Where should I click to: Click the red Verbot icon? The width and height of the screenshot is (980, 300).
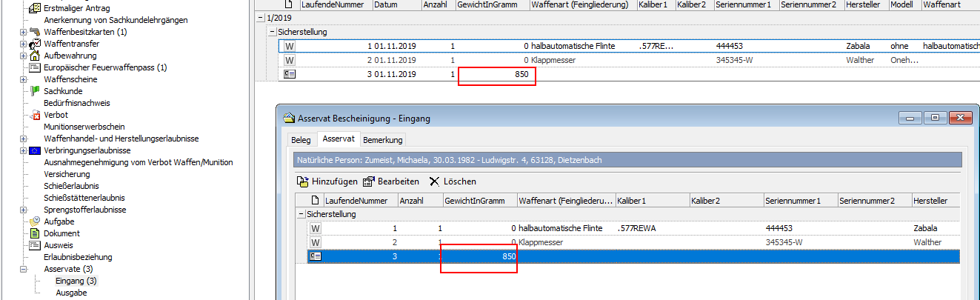35,115
